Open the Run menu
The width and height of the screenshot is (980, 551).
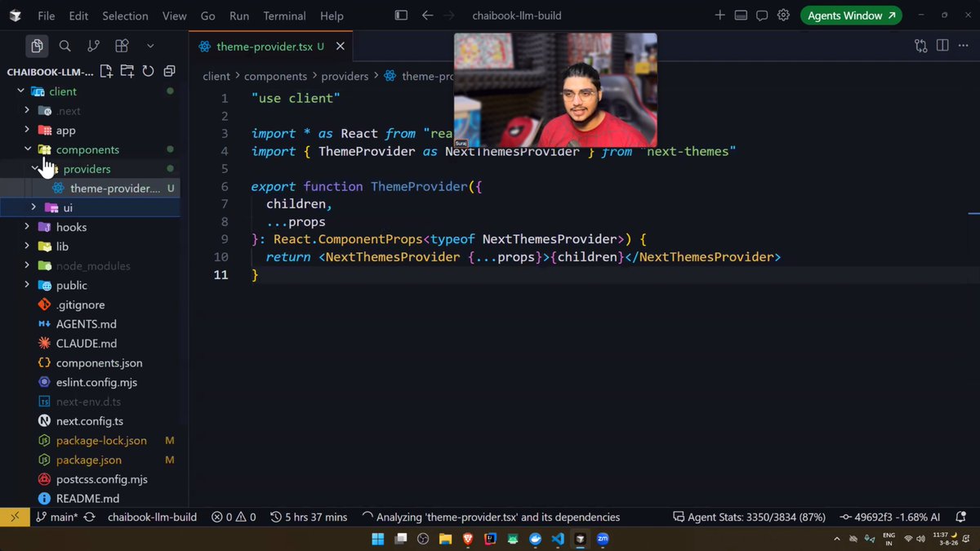[239, 16]
